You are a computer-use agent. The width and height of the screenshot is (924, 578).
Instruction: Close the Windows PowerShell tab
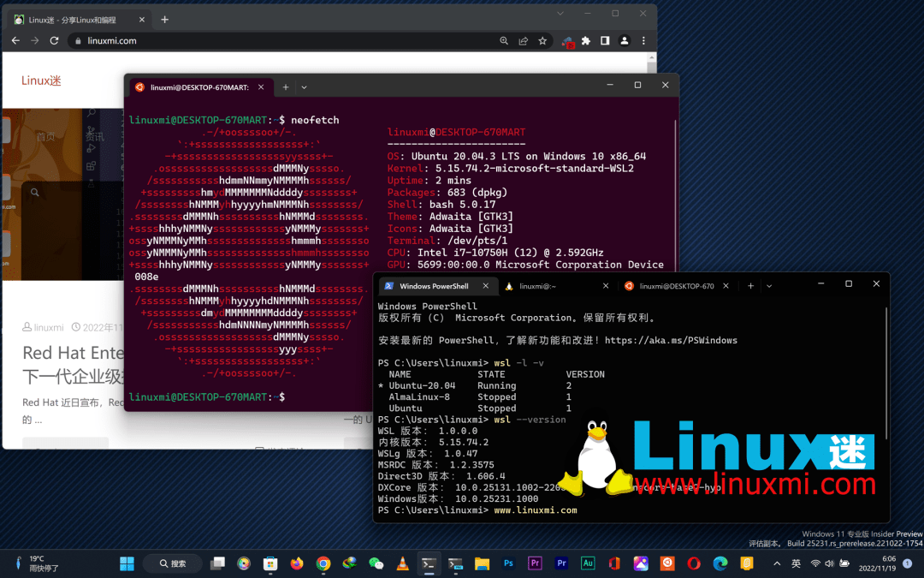tap(486, 286)
